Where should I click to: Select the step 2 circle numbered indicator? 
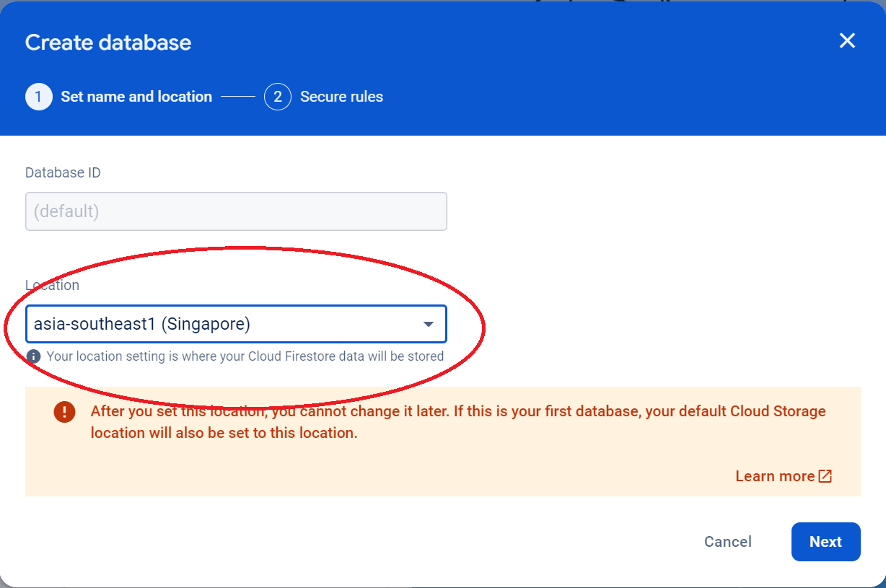[278, 96]
